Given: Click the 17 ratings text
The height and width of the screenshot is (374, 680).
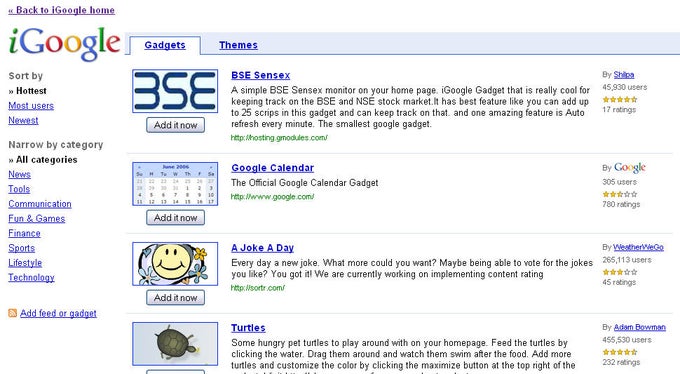Looking at the screenshot, I should tap(619, 110).
